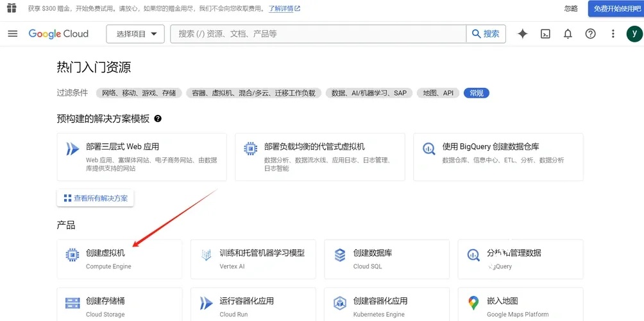Click the magnifier icon in 搜索 button
Screen dimensions: 644x321
[x=477, y=33]
